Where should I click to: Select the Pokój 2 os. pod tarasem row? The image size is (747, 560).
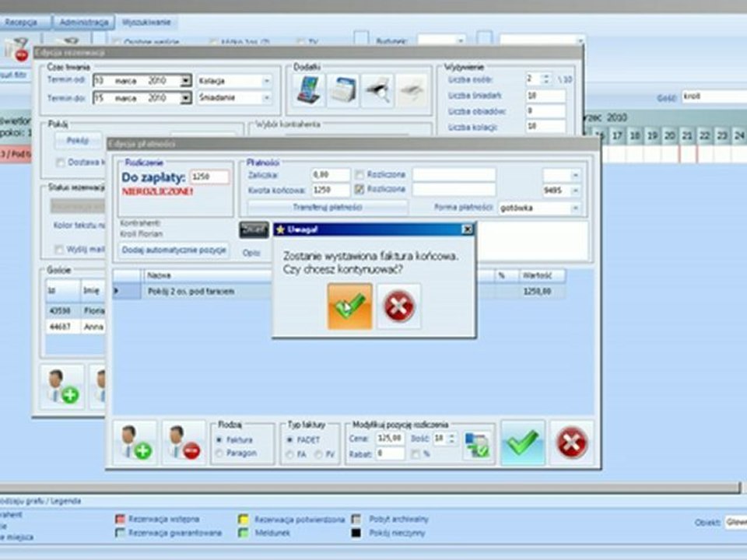coord(339,292)
